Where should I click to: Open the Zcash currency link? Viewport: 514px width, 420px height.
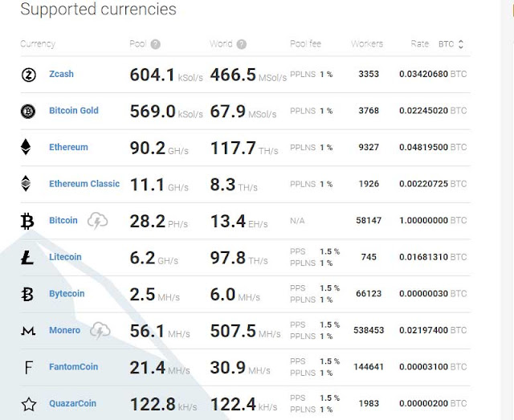pyautogui.click(x=61, y=74)
